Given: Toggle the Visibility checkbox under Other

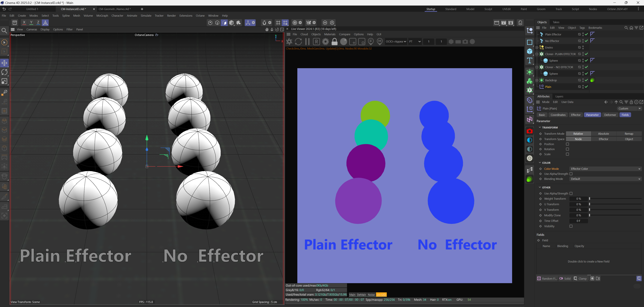Looking at the screenshot, I should [x=571, y=226].
